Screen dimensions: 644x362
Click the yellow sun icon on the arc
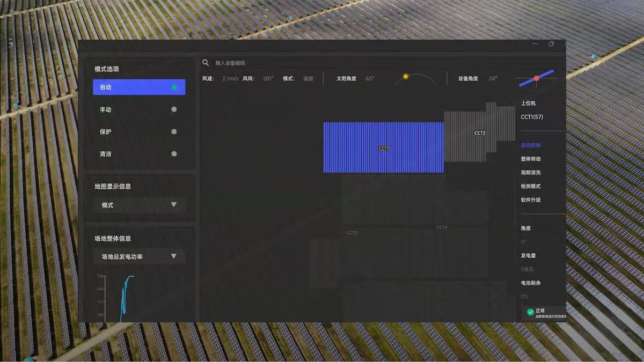coord(406,77)
